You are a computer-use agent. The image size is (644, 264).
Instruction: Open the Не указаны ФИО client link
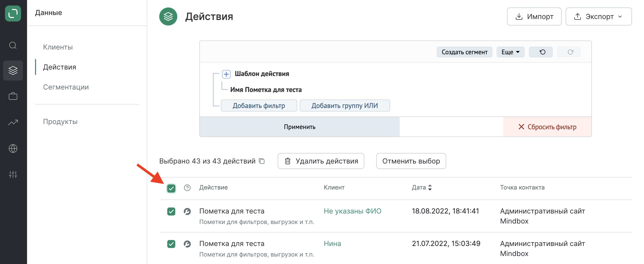coord(353,211)
